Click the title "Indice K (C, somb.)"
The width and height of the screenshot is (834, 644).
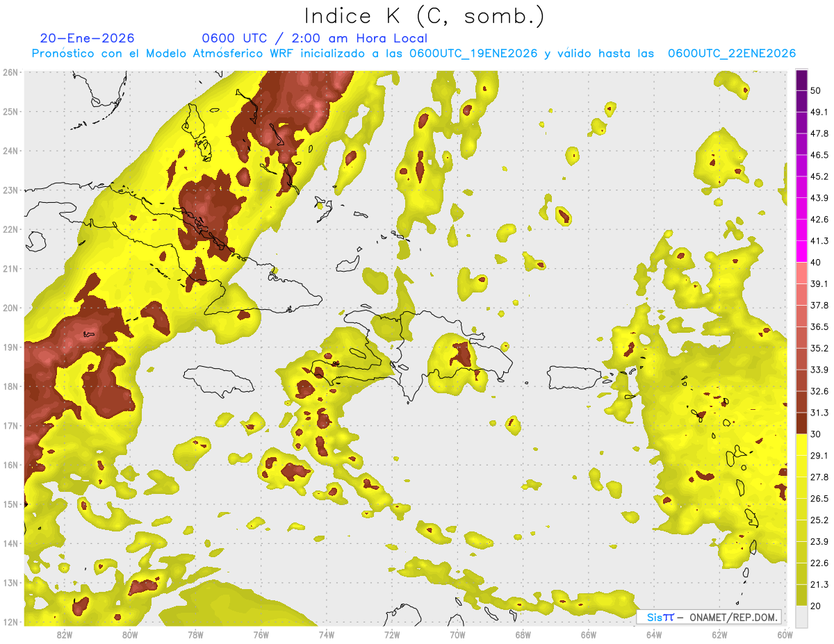coord(425,16)
